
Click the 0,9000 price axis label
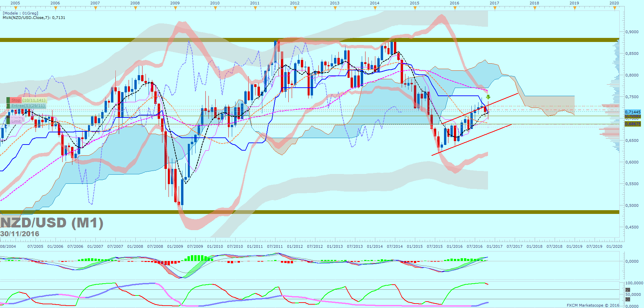point(632,32)
